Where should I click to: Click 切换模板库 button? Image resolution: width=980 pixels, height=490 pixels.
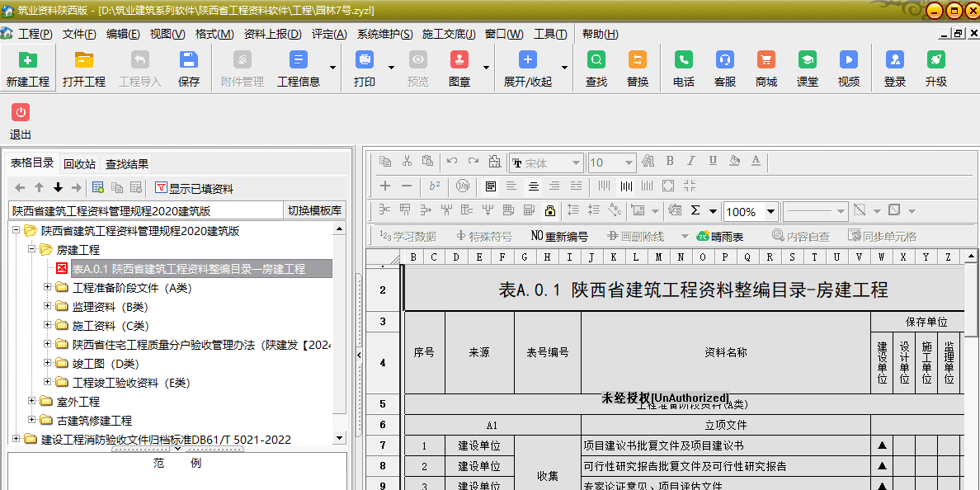coord(315,210)
